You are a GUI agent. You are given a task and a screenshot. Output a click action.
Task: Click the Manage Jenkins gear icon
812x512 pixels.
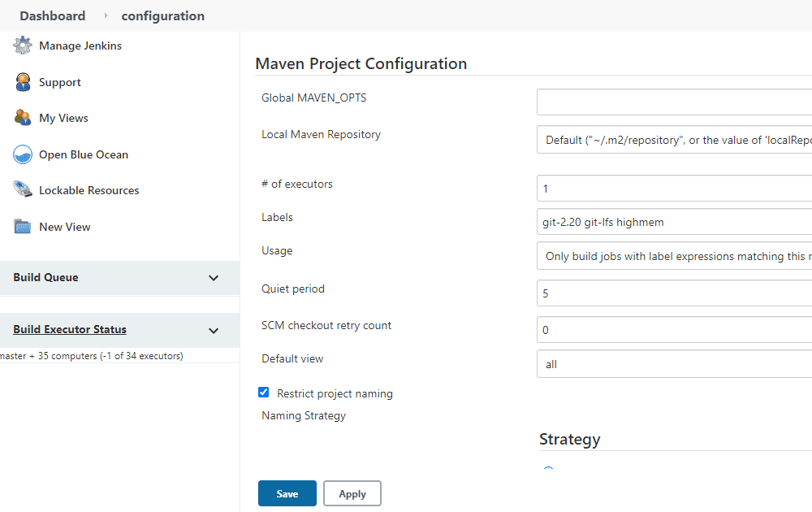pos(23,46)
